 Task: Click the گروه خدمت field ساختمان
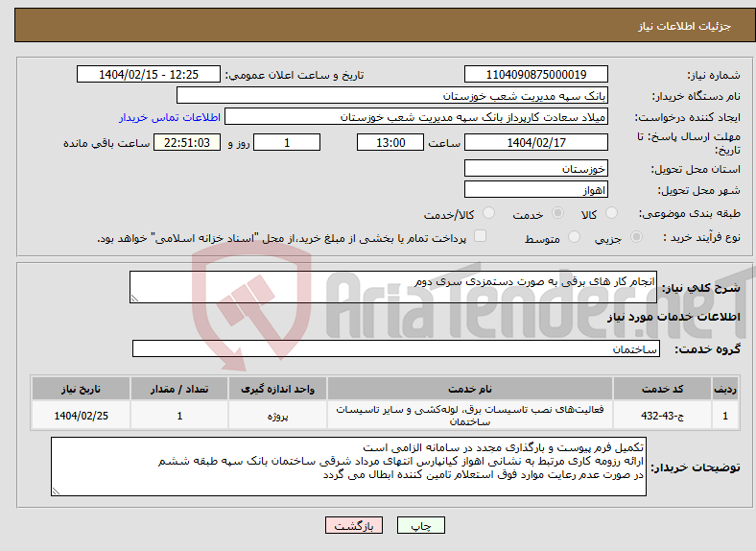(x=396, y=348)
